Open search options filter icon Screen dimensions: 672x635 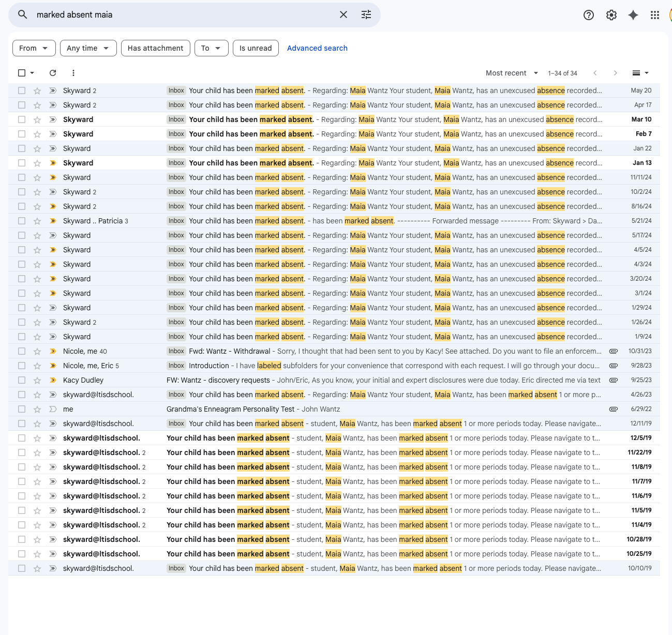click(x=366, y=14)
